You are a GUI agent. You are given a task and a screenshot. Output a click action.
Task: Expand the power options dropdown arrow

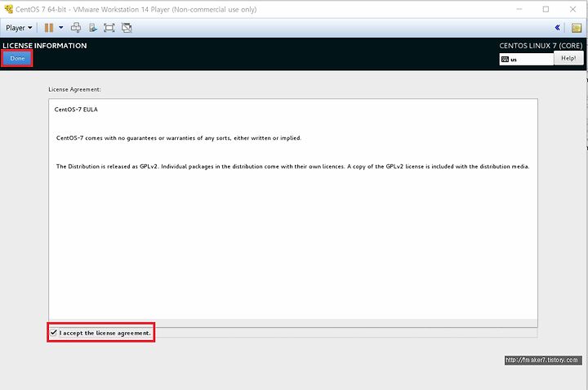(x=60, y=28)
